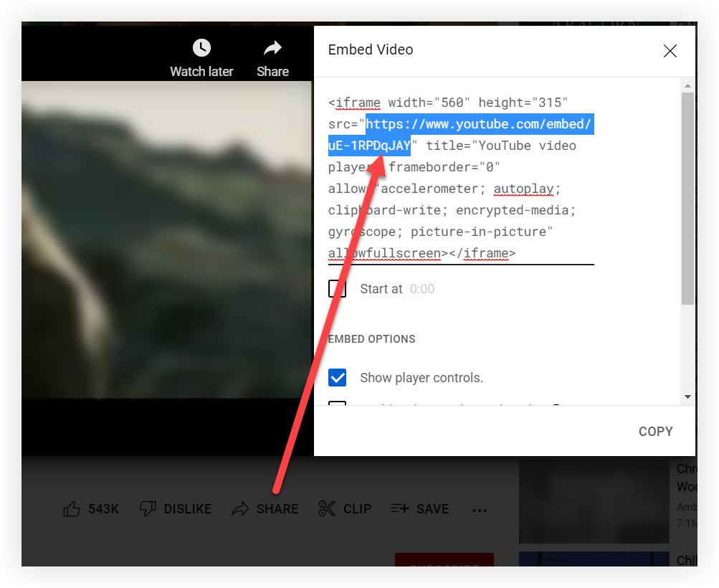Open the three-dot more actions menu

[x=479, y=510]
